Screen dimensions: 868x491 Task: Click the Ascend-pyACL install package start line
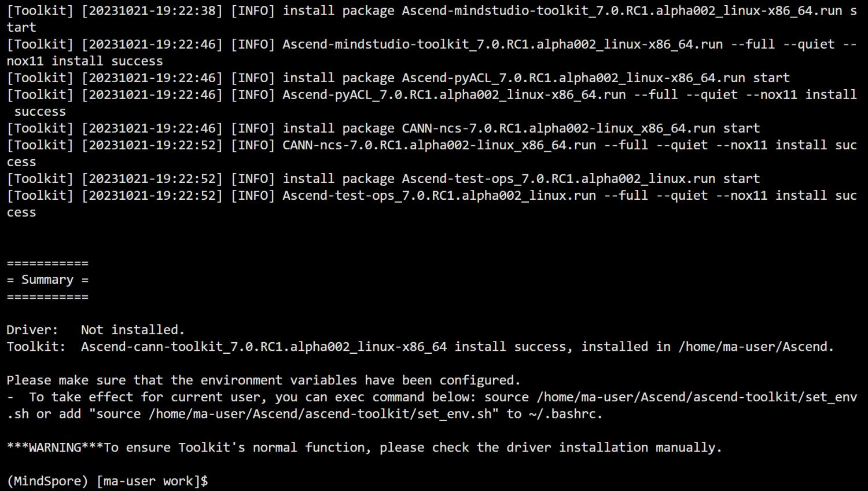point(536,78)
